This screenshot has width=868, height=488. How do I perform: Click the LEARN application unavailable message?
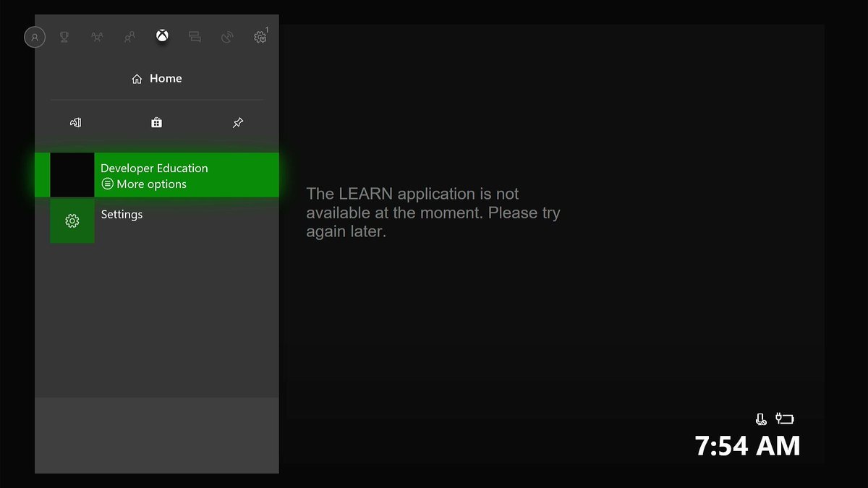(433, 213)
